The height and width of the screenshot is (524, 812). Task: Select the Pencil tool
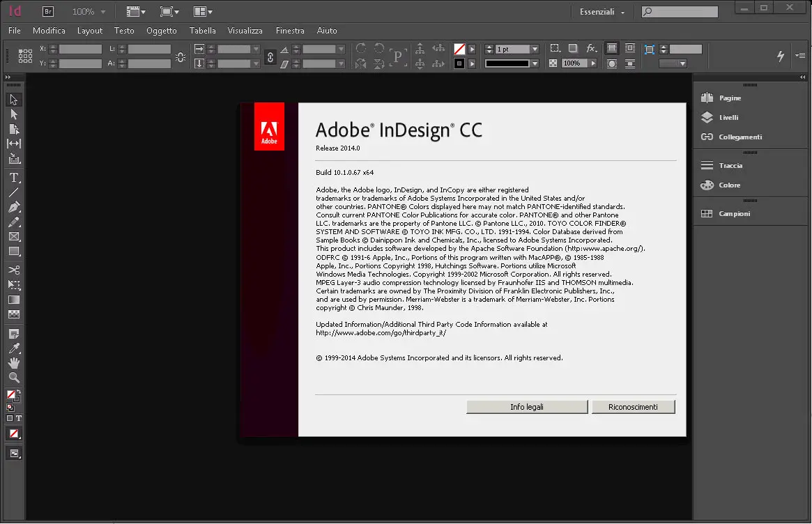pos(14,222)
